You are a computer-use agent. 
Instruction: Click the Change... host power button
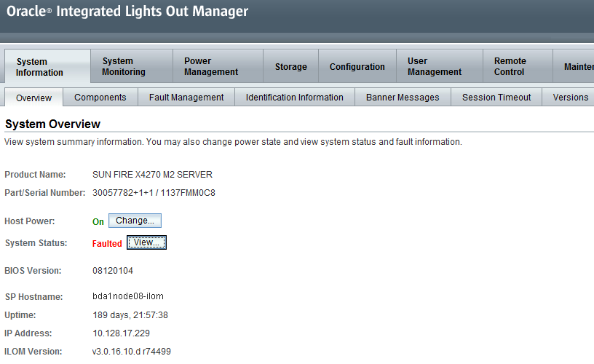tap(135, 221)
